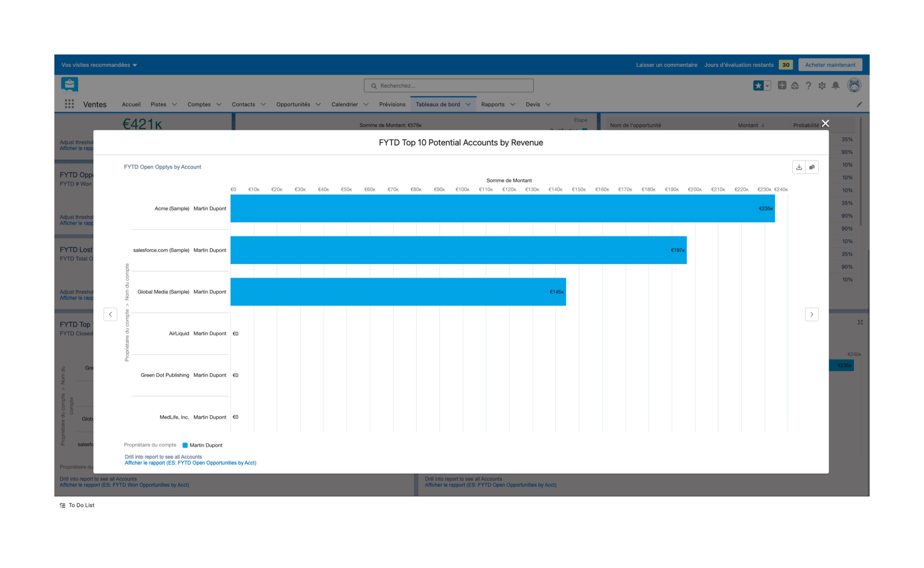Click the Green Dot Publishing account label
This screenshot has width=924, height=568.
pyautogui.click(x=165, y=375)
